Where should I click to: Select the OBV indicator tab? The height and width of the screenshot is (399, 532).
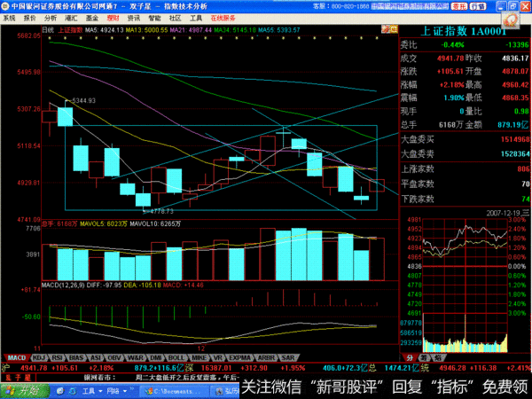coord(114,357)
